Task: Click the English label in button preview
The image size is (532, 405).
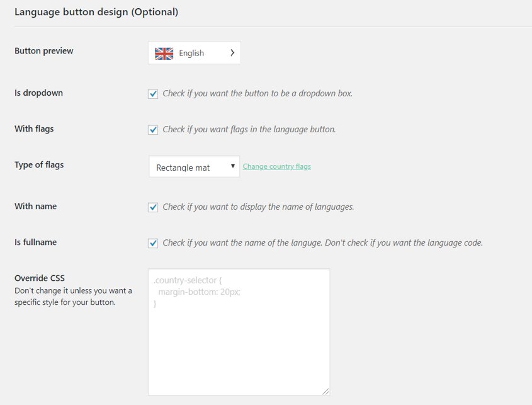Action: (191, 54)
